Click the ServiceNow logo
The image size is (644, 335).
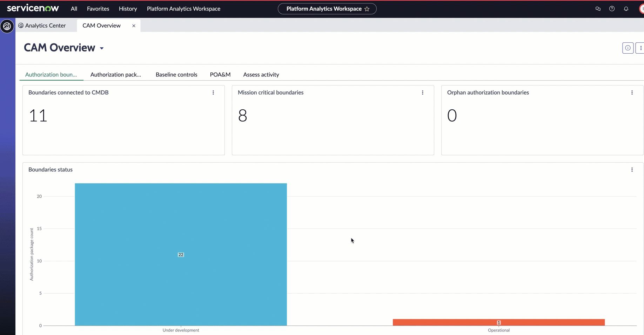(33, 8)
